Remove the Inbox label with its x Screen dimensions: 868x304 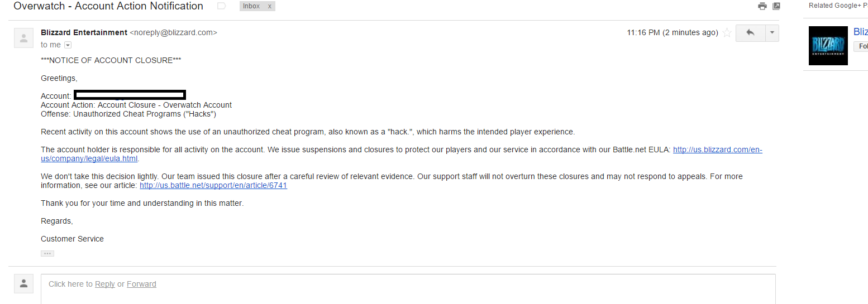point(270,6)
